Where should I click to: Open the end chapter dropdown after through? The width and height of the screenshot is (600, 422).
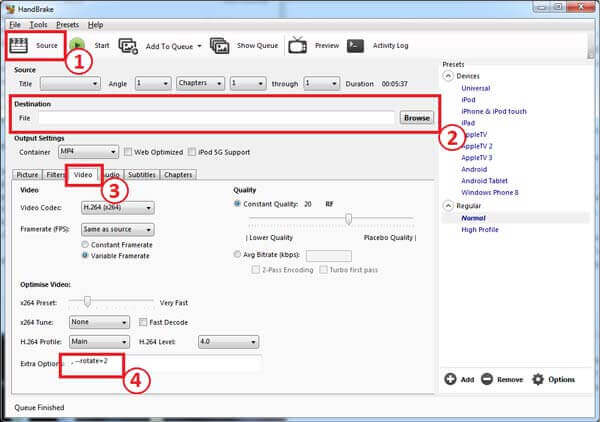(321, 83)
